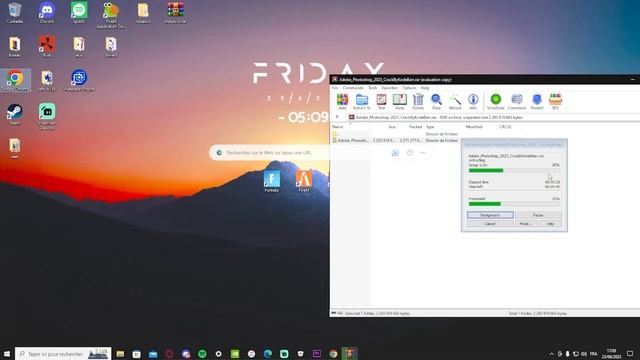
Task: Click the SFX toolbar icon
Action: (x=555, y=101)
